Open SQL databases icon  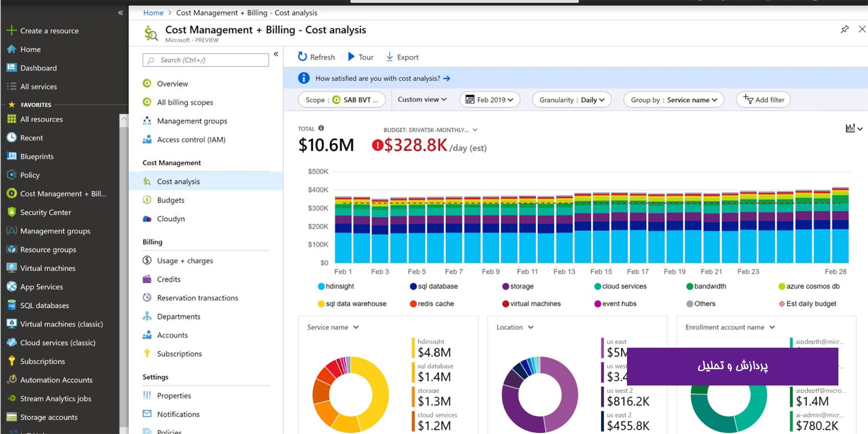coord(11,305)
